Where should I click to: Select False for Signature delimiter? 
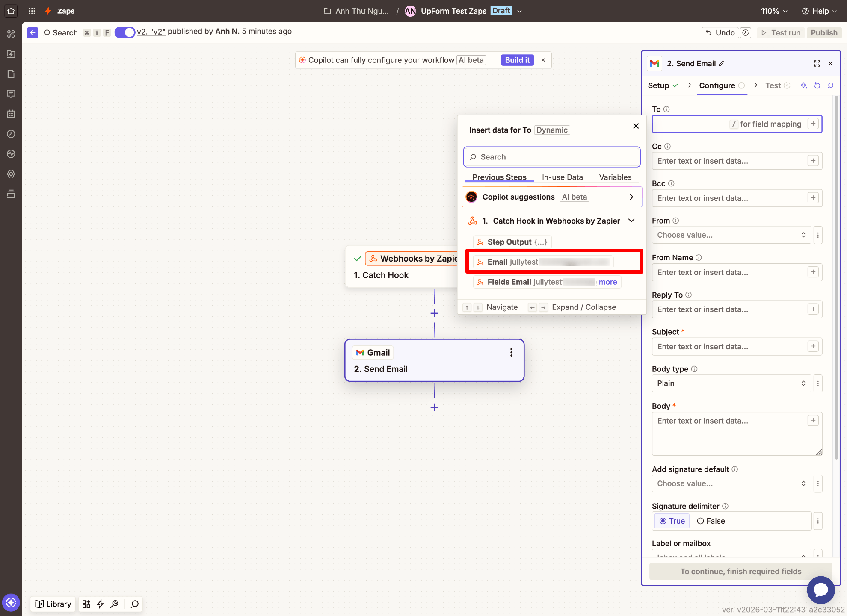click(x=711, y=521)
